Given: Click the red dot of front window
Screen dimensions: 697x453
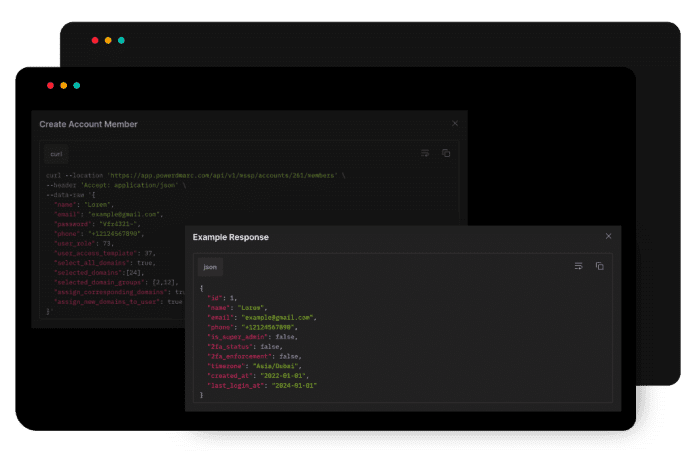Looking at the screenshot, I should click(x=51, y=85).
